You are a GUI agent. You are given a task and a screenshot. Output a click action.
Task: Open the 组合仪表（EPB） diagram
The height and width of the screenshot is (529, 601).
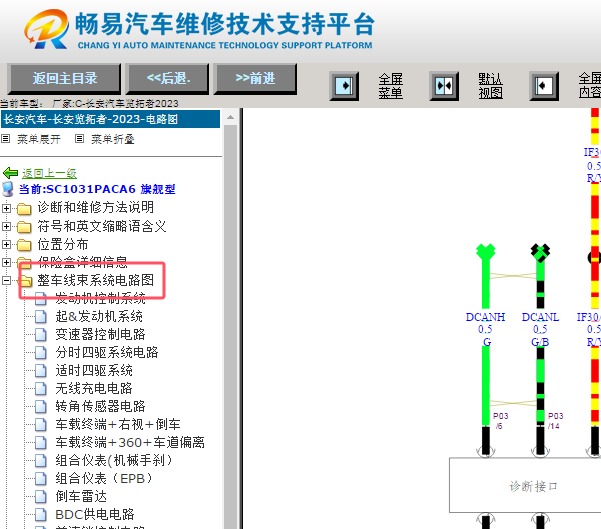(x=104, y=478)
